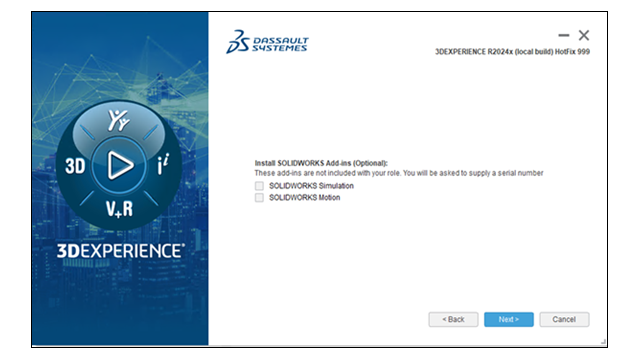Viewport: 640px width, 360px height.
Task: Go back with the < Back button
Action: [453, 320]
